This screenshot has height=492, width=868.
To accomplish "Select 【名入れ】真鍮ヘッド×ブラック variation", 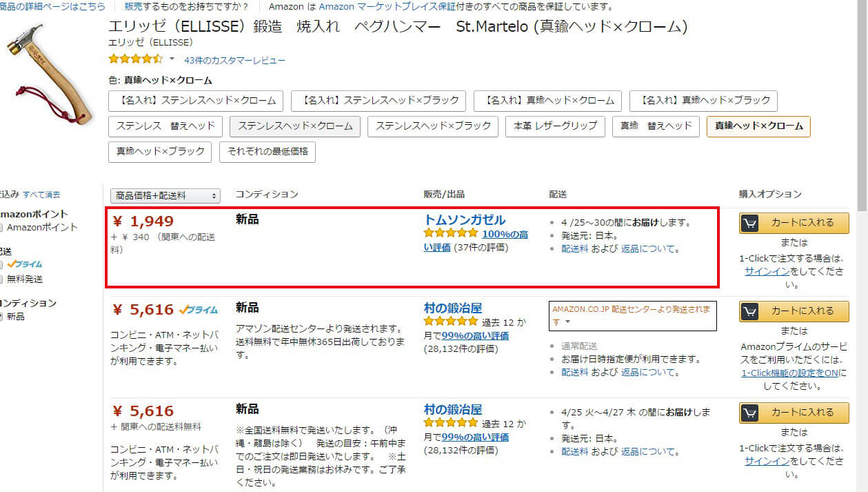I will coord(703,101).
